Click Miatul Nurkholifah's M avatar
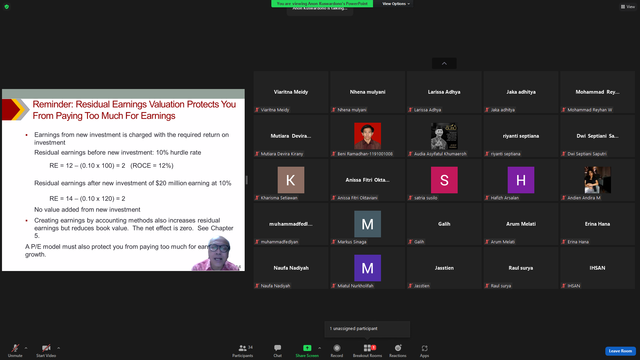Viewport: 640px width, 360px height. pyautogui.click(x=367, y=268)
